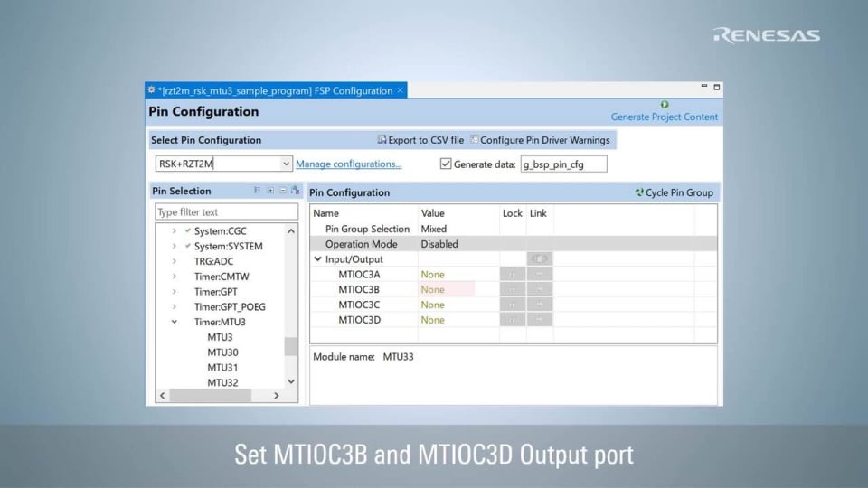Click the Lock column header
The width and height of the screenshot is (868, 488).
(x=512, y=213)
